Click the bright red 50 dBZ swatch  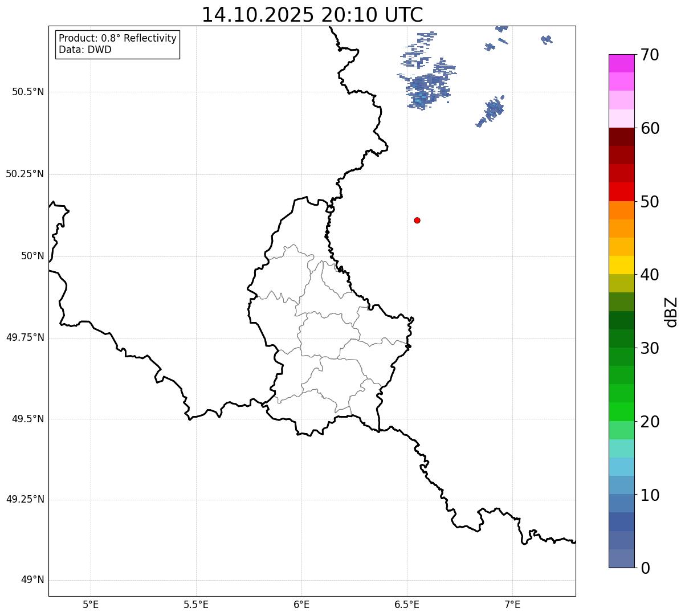(621, 192)
